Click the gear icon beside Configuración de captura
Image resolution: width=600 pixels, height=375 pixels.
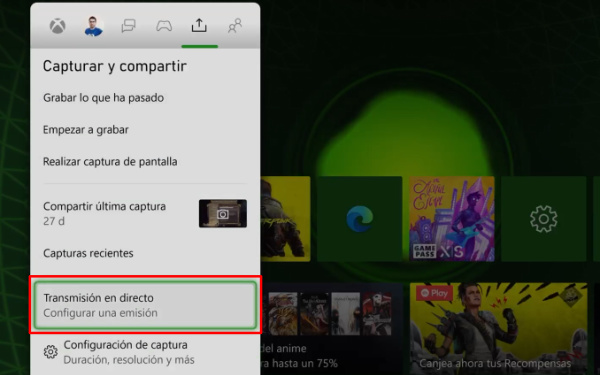[51, 352]
